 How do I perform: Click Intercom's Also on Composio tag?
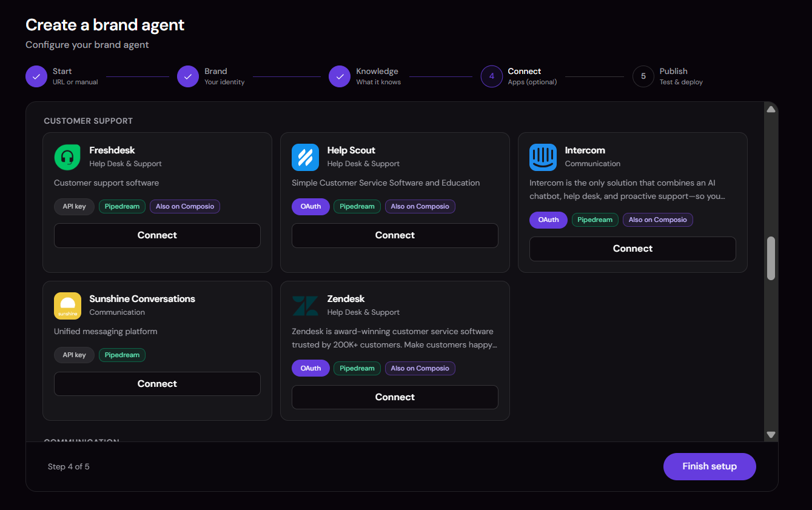(x=658, y=220)
